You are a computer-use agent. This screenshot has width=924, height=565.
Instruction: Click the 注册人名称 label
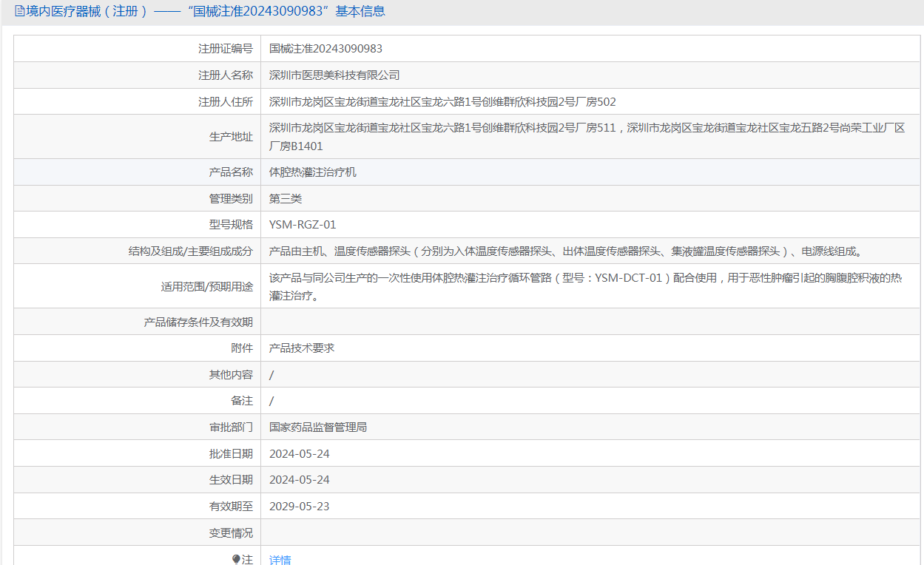tap(226, 75)
